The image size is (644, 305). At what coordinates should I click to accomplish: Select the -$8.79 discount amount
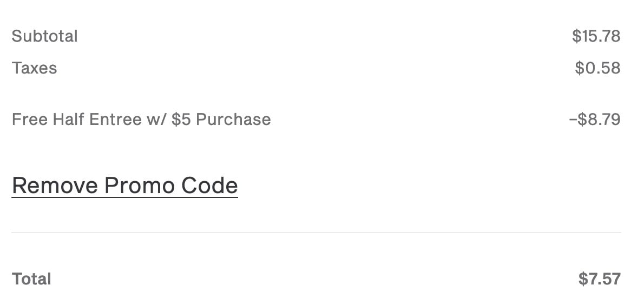tap(594, 119)
